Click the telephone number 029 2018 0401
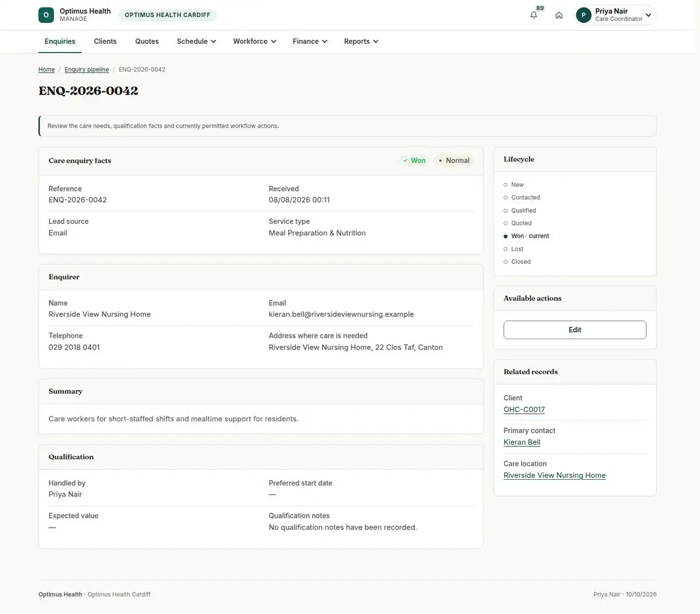The width and height of the screenshot is (700, 614). [x=74, y=347]
